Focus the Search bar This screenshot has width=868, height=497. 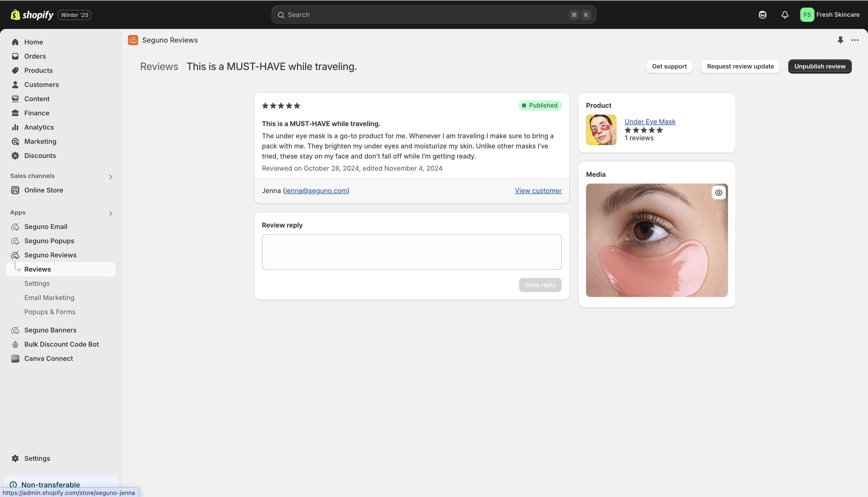433,15
